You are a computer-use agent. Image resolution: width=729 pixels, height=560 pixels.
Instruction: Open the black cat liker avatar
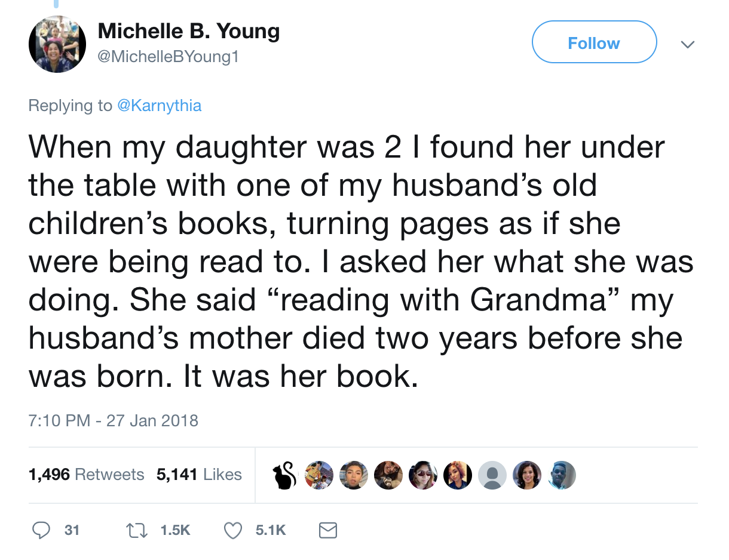tap(284, 475)
